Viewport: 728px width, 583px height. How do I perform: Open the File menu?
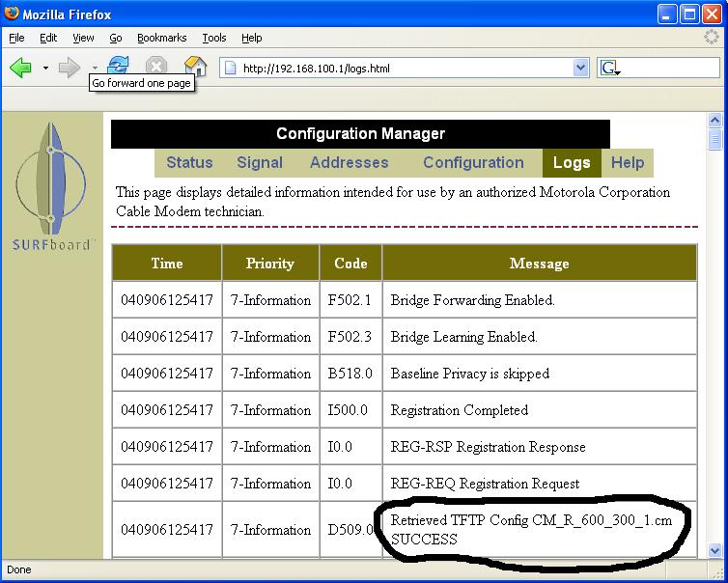point(16,38)
